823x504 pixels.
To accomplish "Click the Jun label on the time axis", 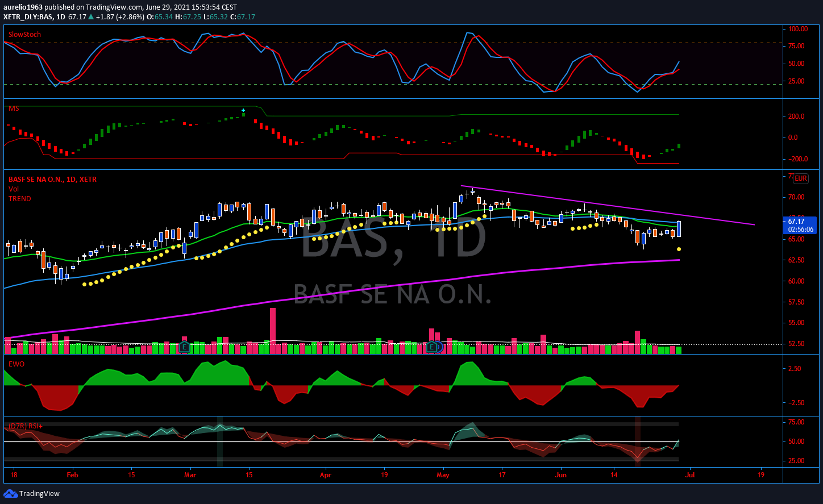I will (x=562, y=474).
